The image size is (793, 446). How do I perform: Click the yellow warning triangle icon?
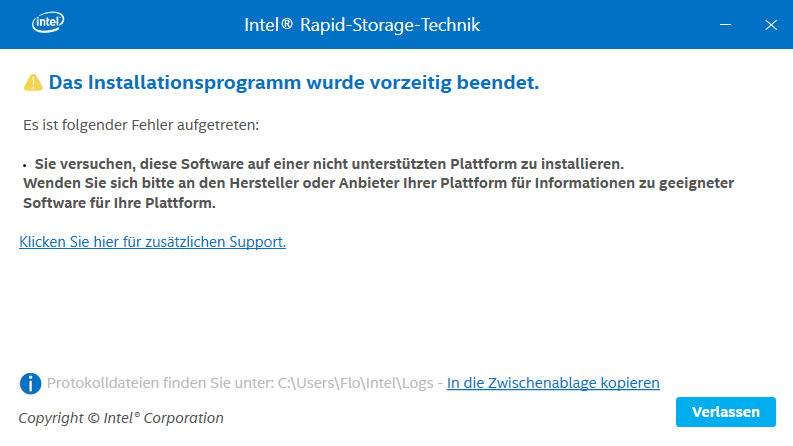point(33,82)
